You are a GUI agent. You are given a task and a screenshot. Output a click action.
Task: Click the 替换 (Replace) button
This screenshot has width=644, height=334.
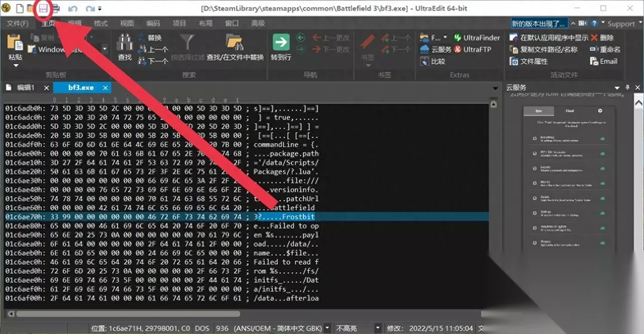pos(149,38)
